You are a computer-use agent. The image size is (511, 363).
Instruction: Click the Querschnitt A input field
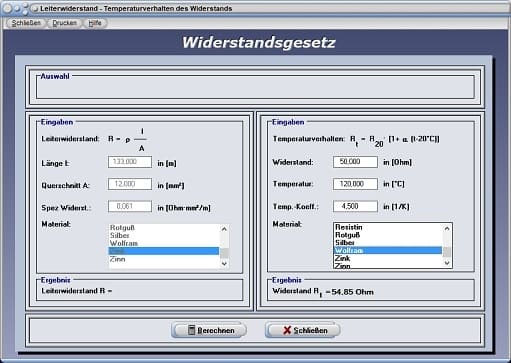(130, 184)
